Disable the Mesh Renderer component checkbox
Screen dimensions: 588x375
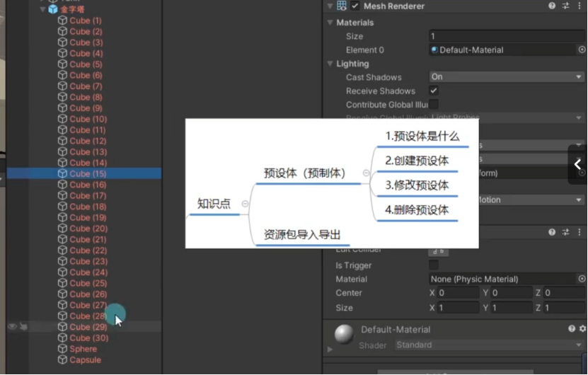click(x=354, y=6)
